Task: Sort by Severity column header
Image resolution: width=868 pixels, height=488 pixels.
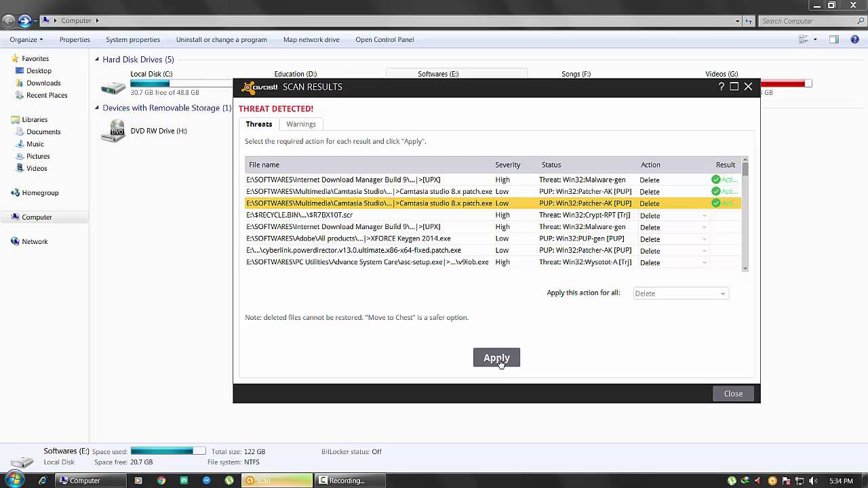Action: [507, 165]
